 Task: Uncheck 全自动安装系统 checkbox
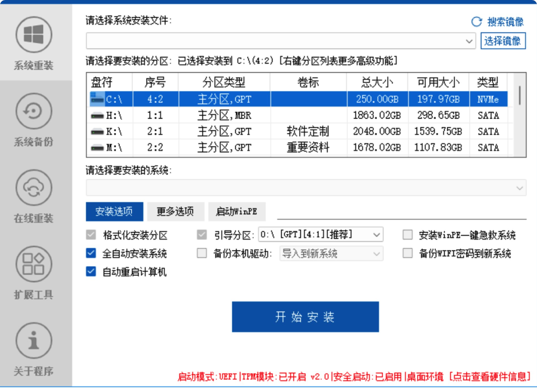(91, 253)
